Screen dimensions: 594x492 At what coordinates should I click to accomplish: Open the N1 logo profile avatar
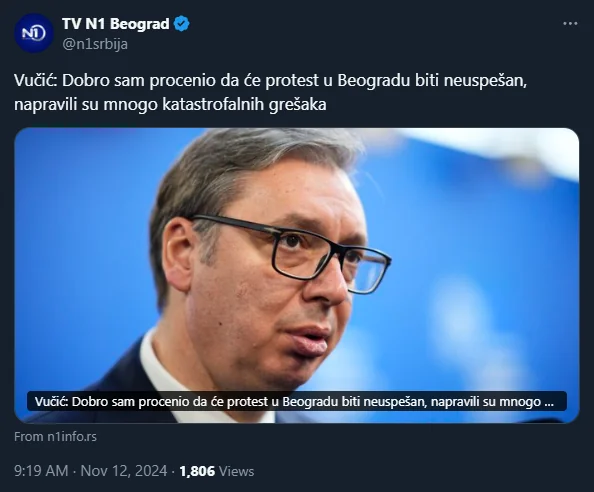[x=33, y=33]
